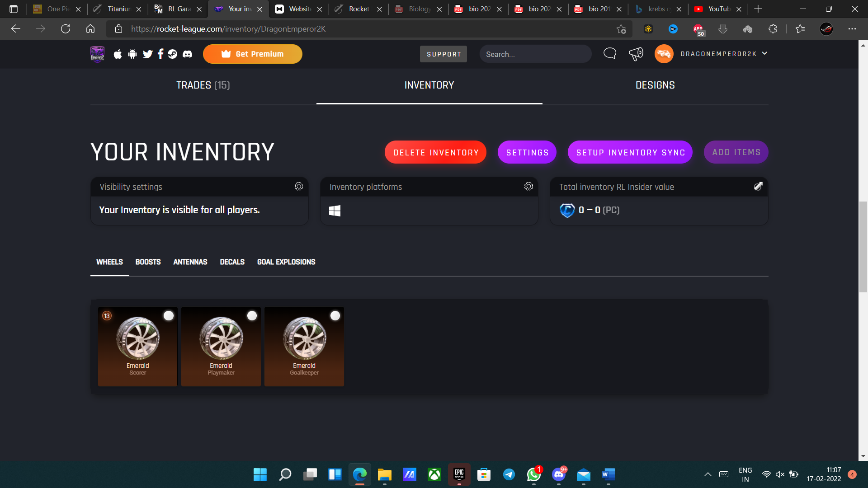The image size is (868, 488).
Task: Select the Windows platform icon under Inventory platforms
Action: 335,210
